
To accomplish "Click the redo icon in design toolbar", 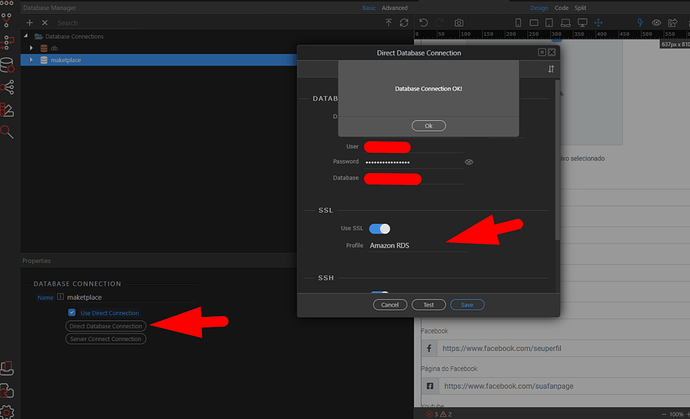I will (x=439, y=22).
